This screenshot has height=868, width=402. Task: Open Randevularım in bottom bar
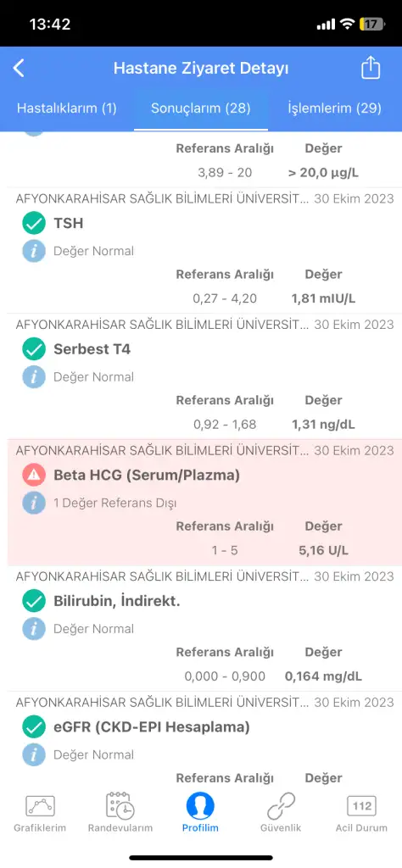coord(120,813)
